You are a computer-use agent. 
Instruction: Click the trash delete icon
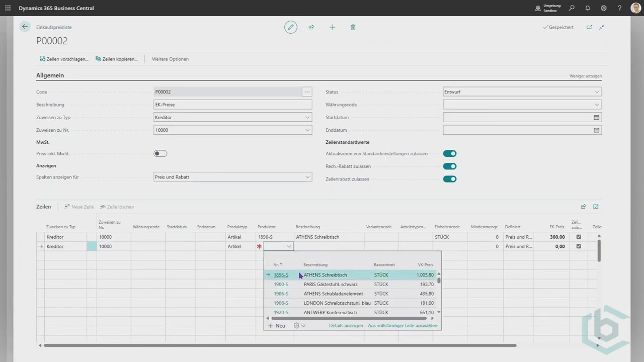pos(353,27)
